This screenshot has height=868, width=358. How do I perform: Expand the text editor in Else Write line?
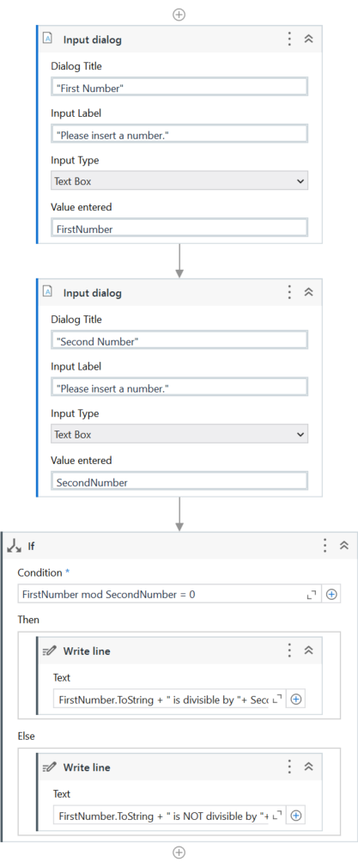(278, 816)
